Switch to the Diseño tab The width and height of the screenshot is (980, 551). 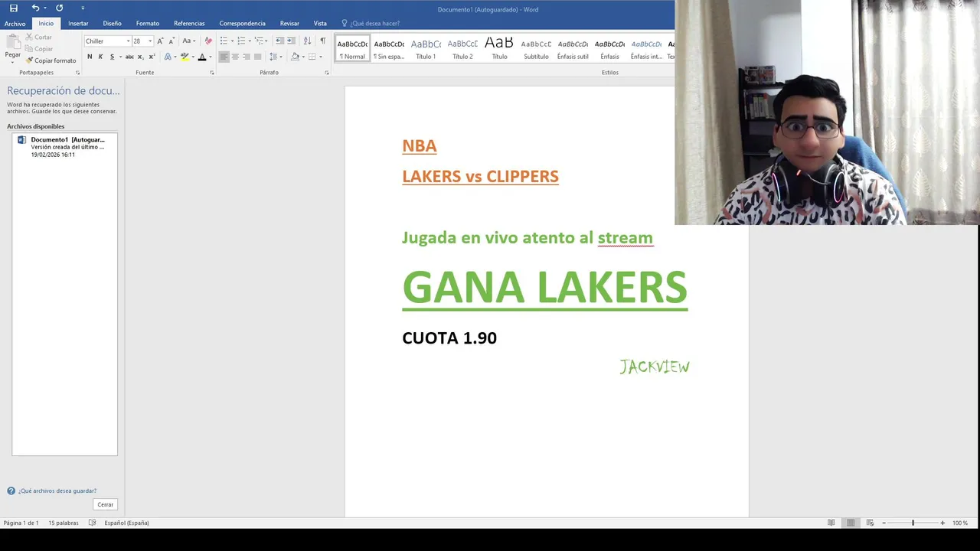(x=112, y=24)
